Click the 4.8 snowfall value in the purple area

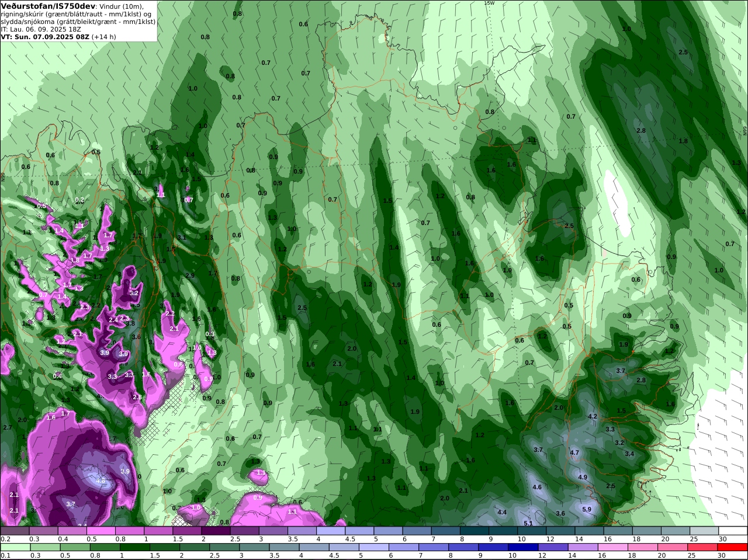pyautogui.click(x=101, y=481)
